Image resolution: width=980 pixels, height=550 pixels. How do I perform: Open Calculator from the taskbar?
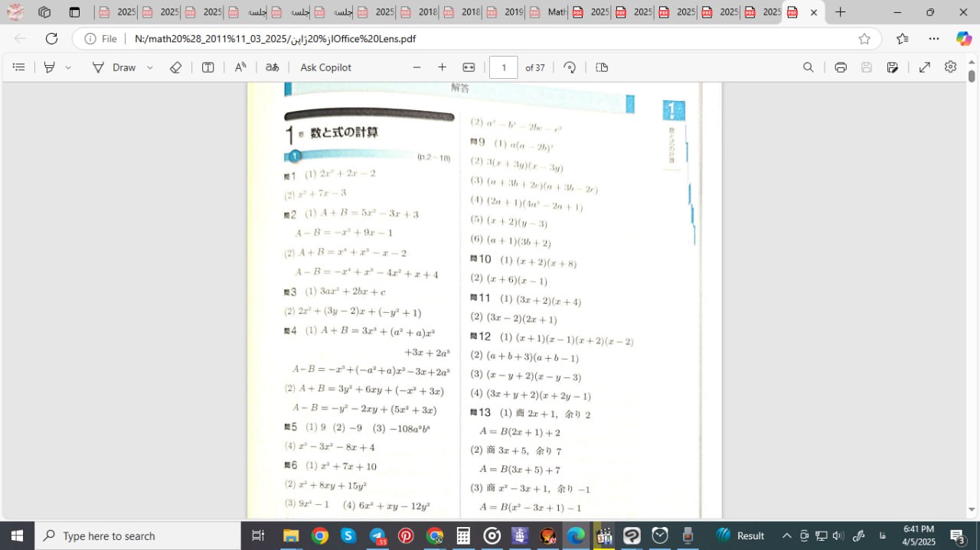pyautogui.click(x=463, y=535)
